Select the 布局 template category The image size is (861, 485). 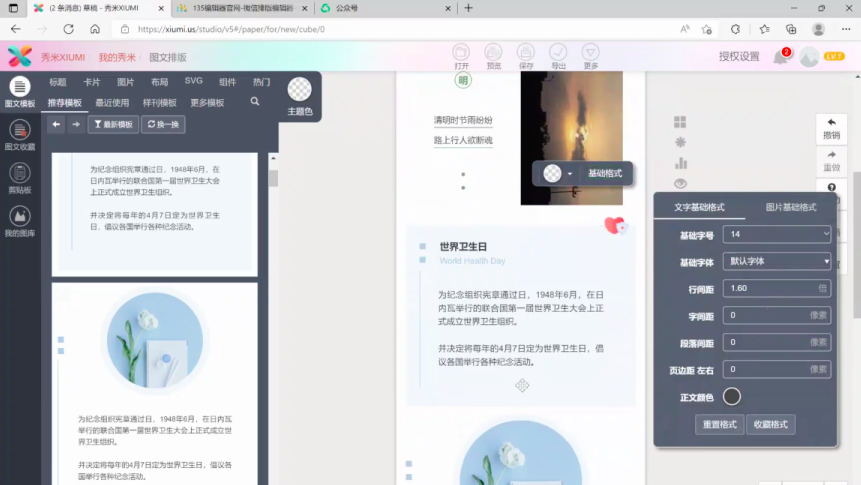pos(159,82)
